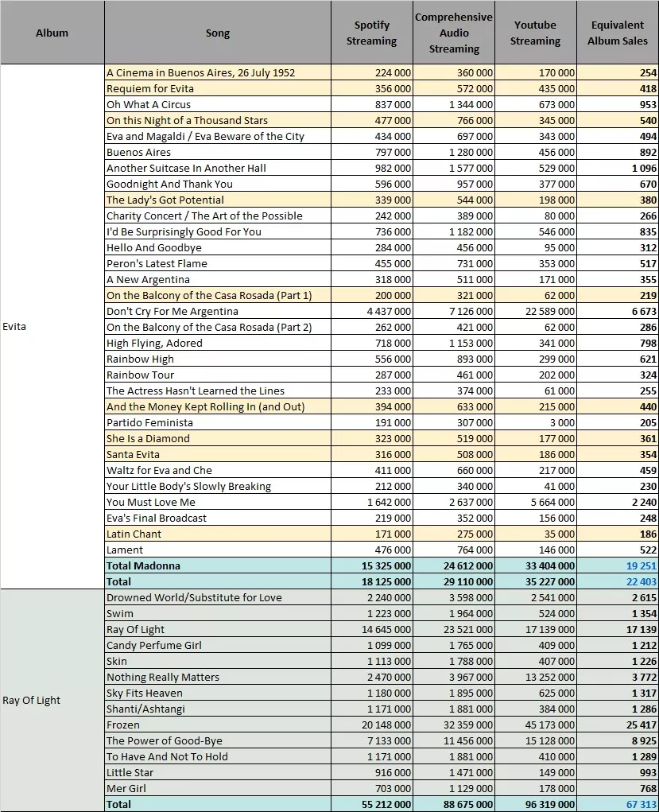Image resolution: width=659 pixels, height=812 pixels.
Task: Select 'High Flying, Adored' song cell
Action: click(218, 344)
